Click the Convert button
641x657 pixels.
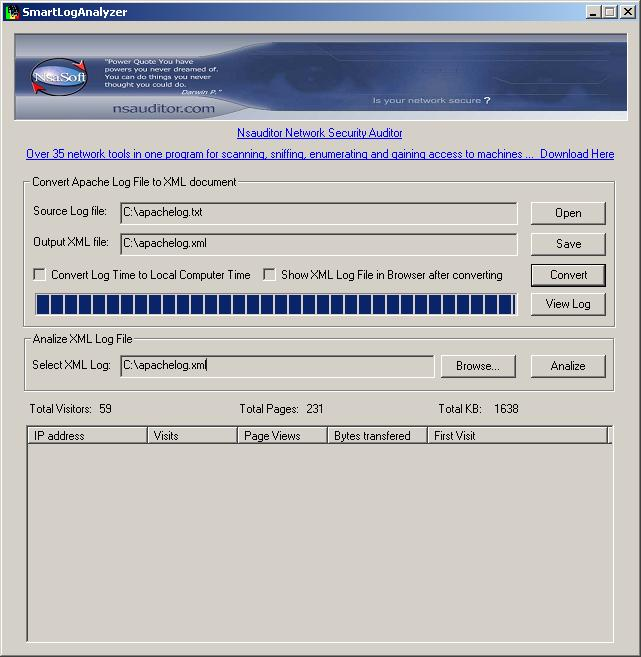pyautogui.click(x=568, y=275)
